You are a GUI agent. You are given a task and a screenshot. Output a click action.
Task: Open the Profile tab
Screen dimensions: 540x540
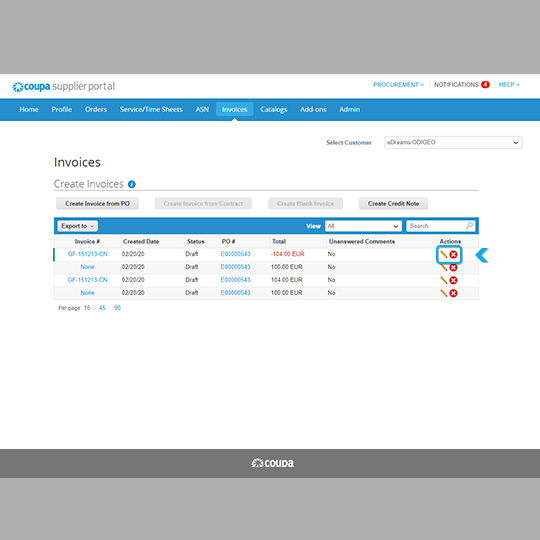[x=62, y=110]
